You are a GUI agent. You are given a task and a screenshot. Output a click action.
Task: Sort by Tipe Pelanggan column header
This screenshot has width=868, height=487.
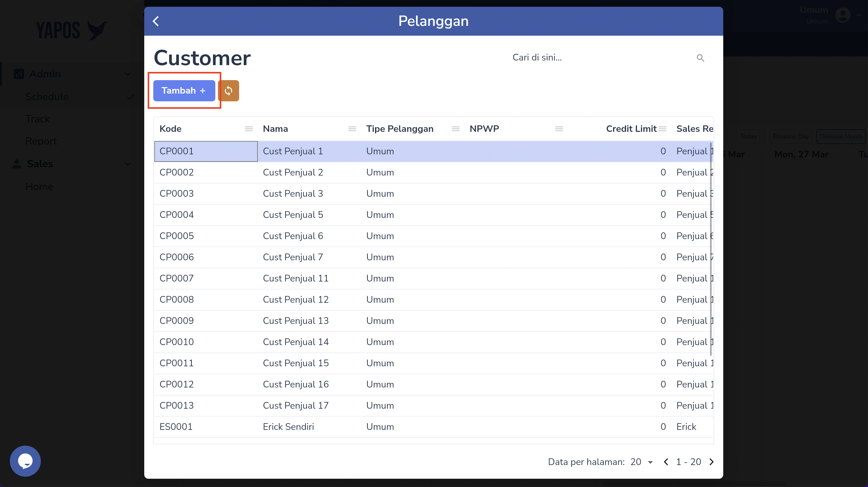coord(400,129)
